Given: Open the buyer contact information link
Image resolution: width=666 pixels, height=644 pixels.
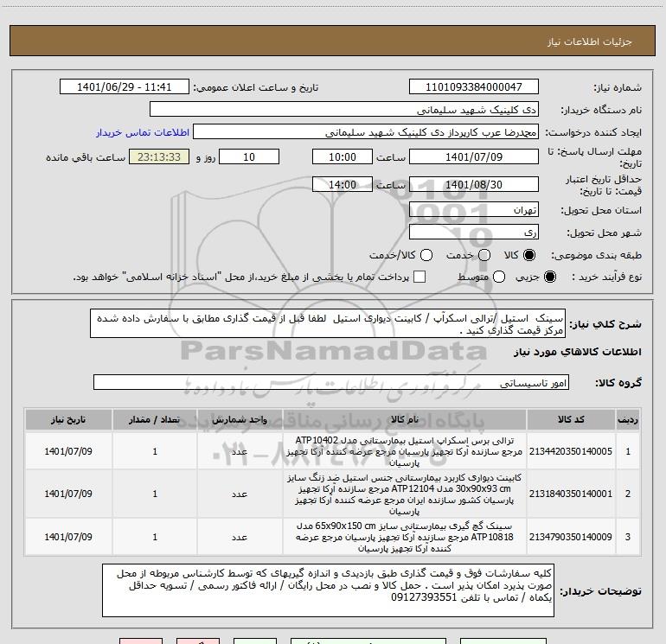Looking at the screenshot, I should point(143,132).
